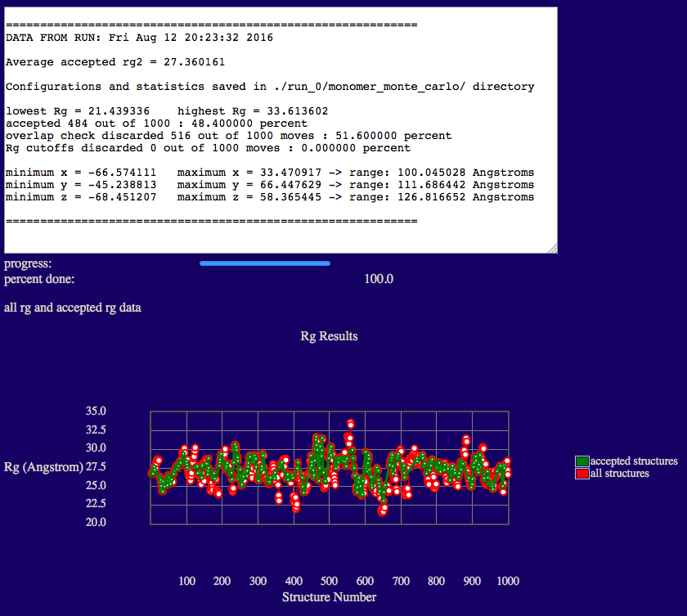This screenshot has width=687, height=616.
Task: Click the 'lowest Rg = 21.439336' value
Action: (78, 111)
